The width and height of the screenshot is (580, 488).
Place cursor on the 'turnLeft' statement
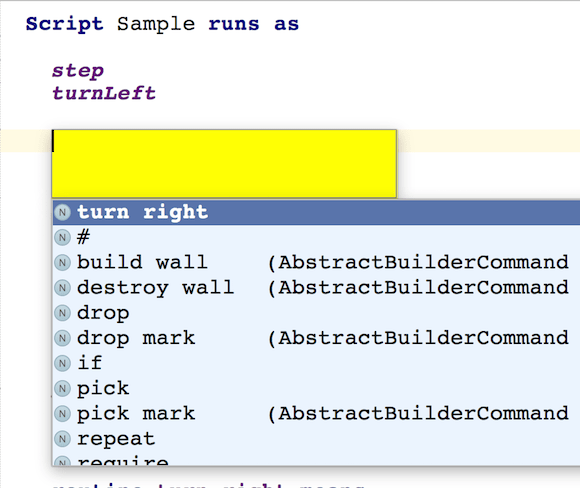tap(104, 93)
